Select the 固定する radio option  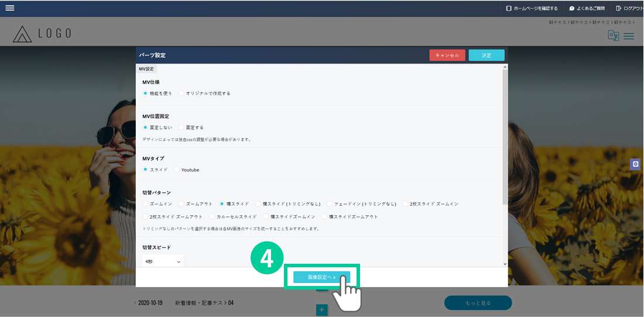[x=182, y=128]
